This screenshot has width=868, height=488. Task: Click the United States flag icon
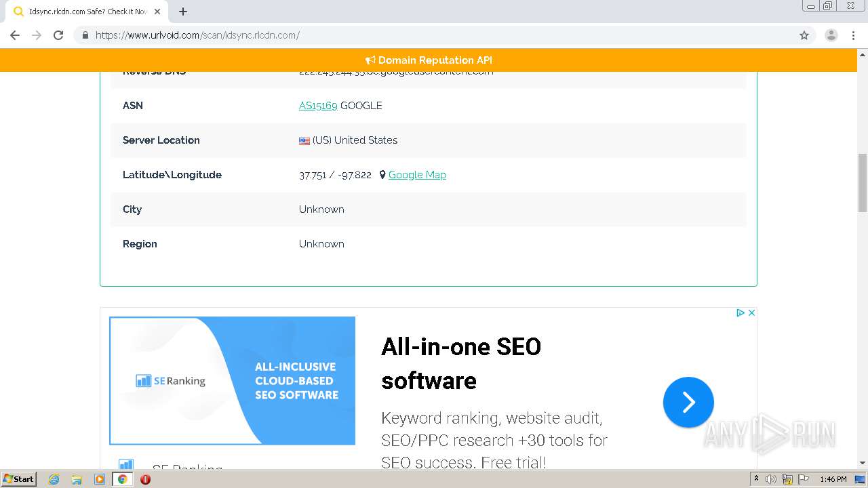[304, 141]
